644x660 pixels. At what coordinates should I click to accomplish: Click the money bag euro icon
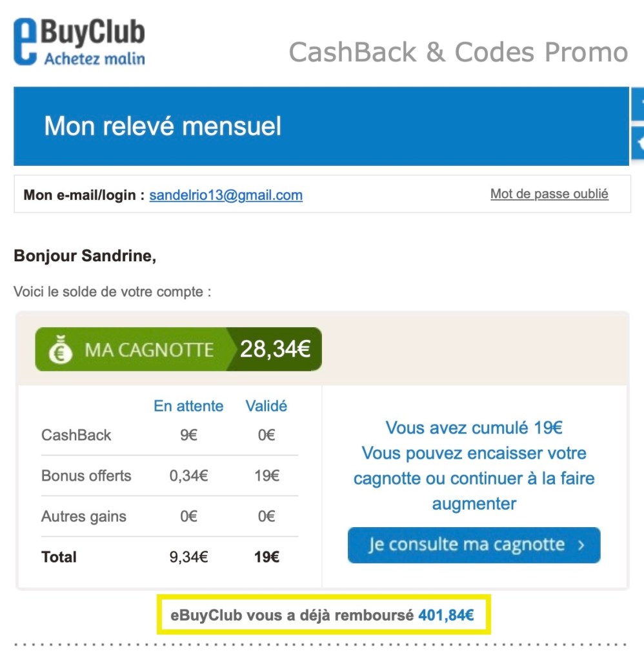point(60,350)
